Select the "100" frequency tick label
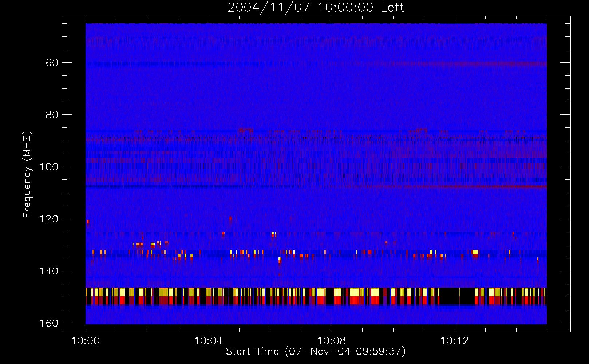 tap(49, 167)
